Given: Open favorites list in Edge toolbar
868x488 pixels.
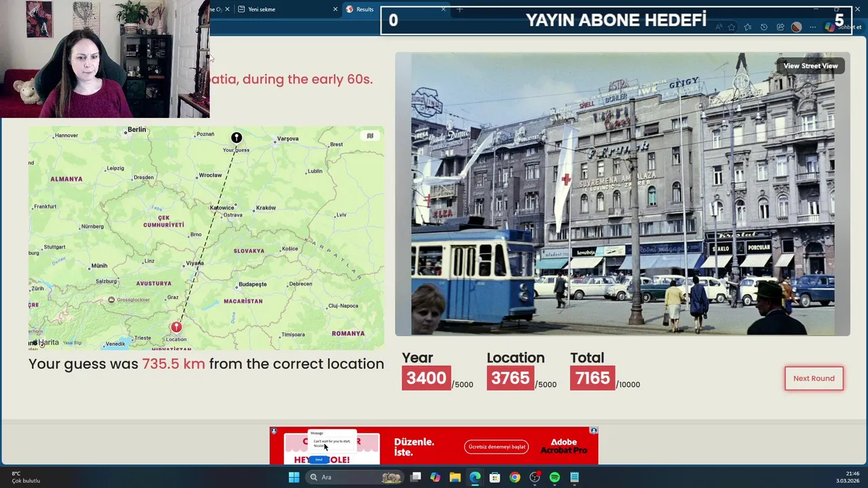Looking at the screenshot, I should coord(747,27).
